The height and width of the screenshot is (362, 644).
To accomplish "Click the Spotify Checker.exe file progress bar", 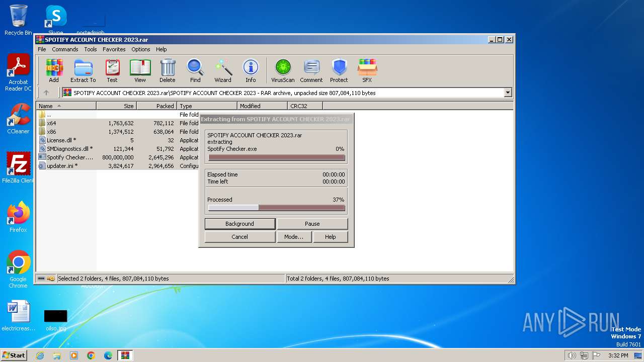I will [277, 157].
